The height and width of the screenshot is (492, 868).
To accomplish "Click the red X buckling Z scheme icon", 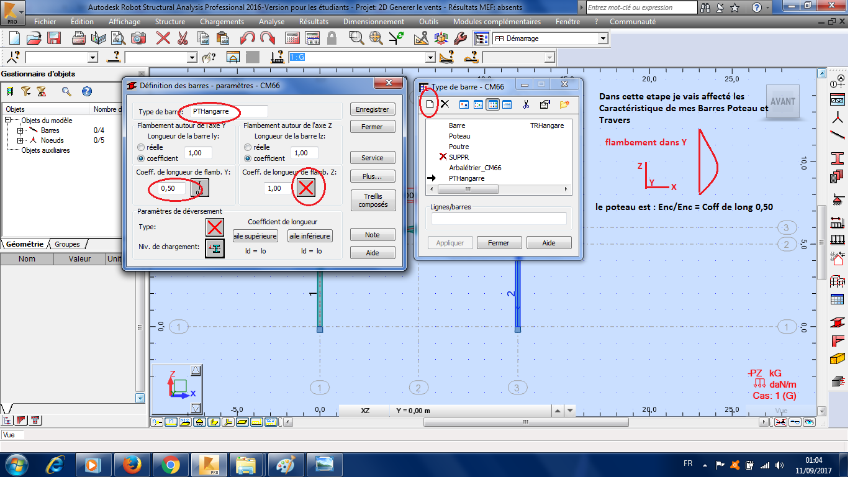I will click(305, 188).
